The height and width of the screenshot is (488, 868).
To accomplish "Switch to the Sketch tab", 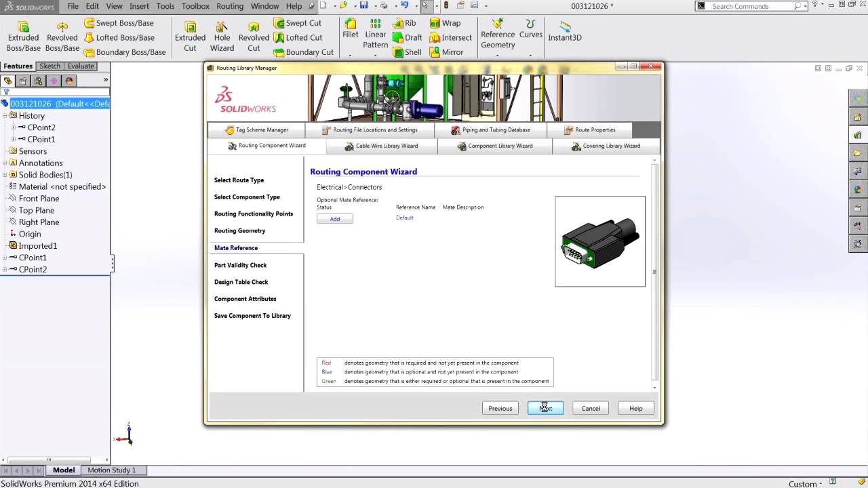I will tap(50, 66).
